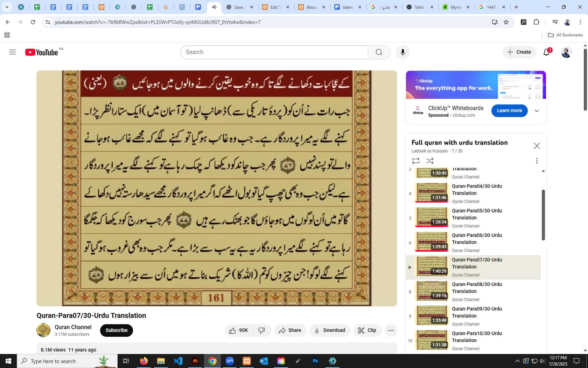Screen dimensions: 588x368
Task: Reload the page
Action: [x=33, y=22]
